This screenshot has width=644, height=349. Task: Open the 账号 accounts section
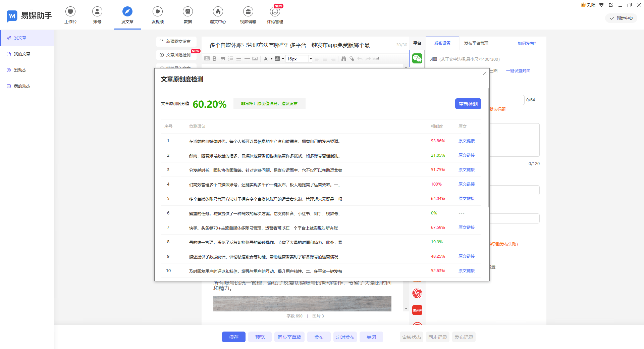pyautogui.click(x=97, y=15)
